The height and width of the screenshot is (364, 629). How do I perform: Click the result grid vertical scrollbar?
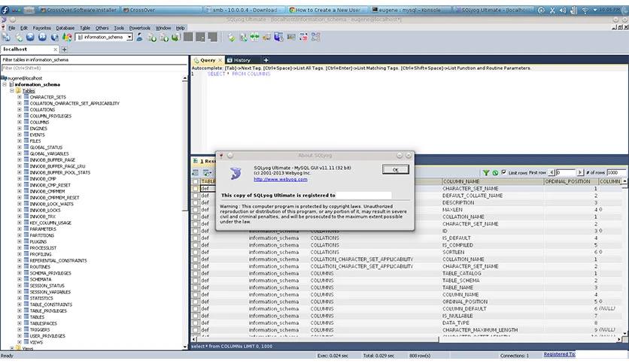click(x=624, y=258)
